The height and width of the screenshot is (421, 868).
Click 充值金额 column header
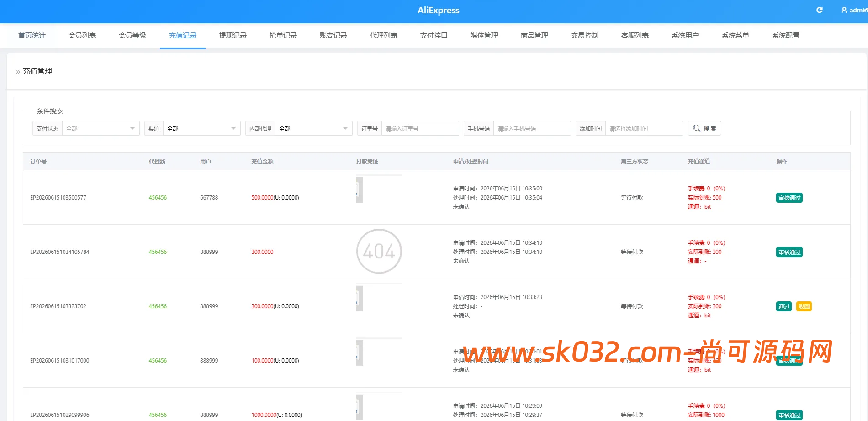262,162
